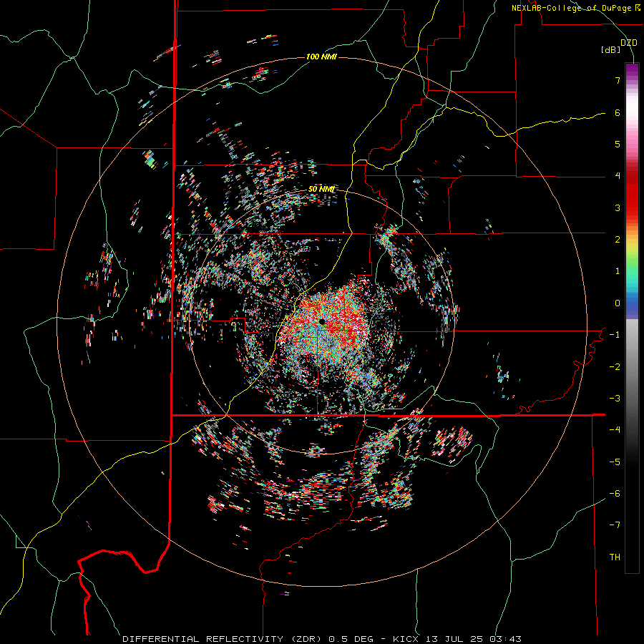Viewport: 644px width, 644px height.
Task: Click the -3 value on color scale
Action: pos(615,399)
